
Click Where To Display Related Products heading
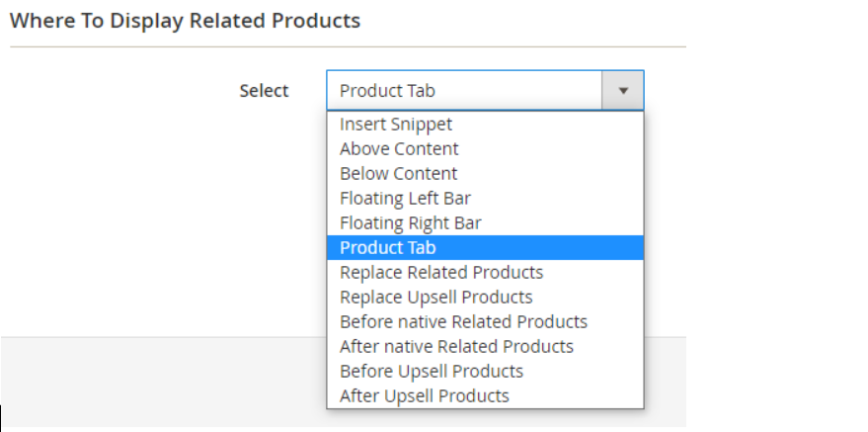tap(185, 20)
